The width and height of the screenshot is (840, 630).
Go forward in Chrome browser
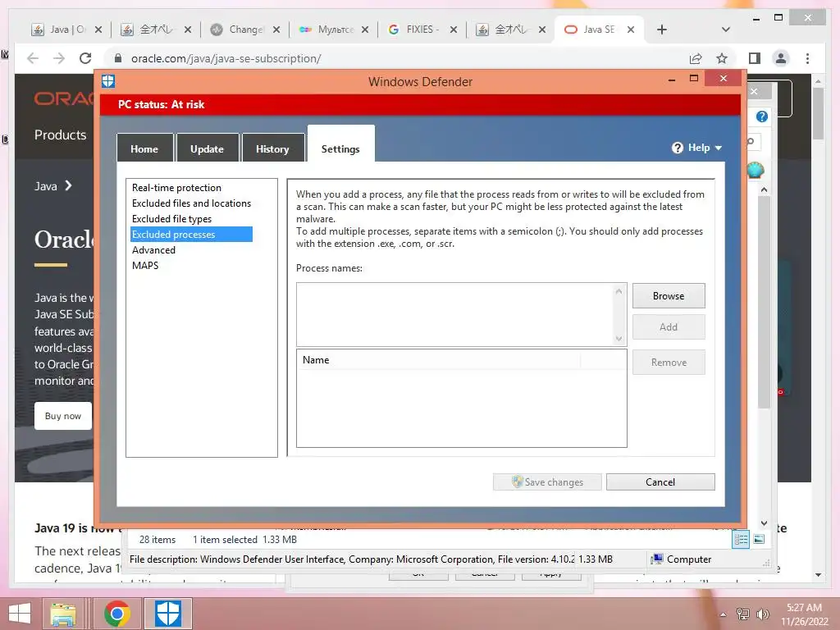59,58
